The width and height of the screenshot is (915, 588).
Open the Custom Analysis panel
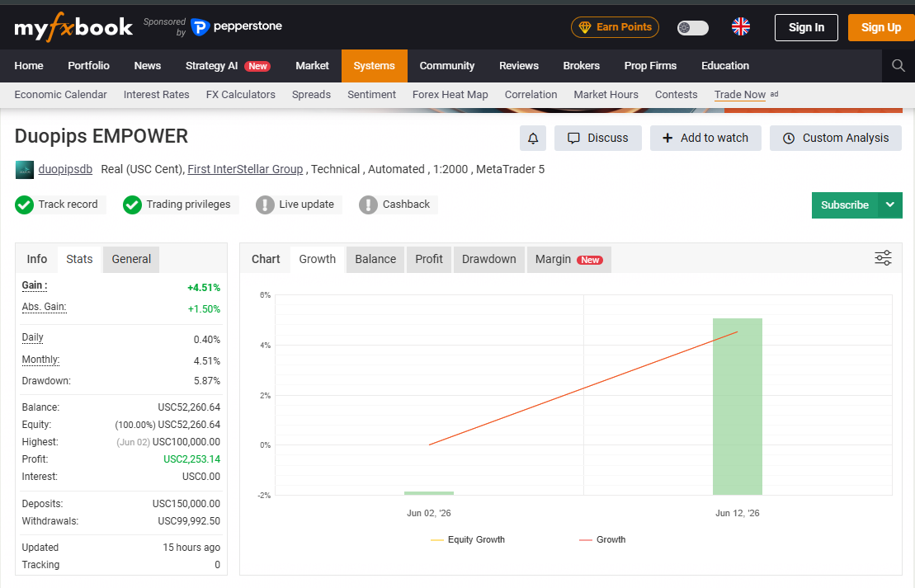(x=836, y=139)
